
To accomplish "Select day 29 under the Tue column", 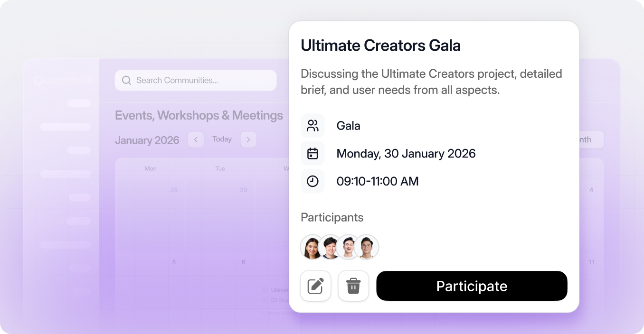I will click(243, 190).
